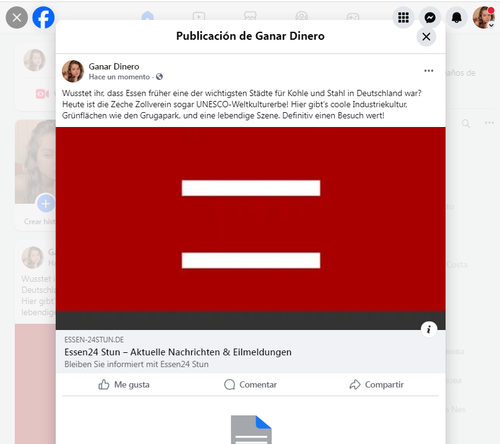The height and width of the screenshot is (444, 500).
Task: Close the Publicación de Ganar Dinero dialog
Action: pos(426,37)
